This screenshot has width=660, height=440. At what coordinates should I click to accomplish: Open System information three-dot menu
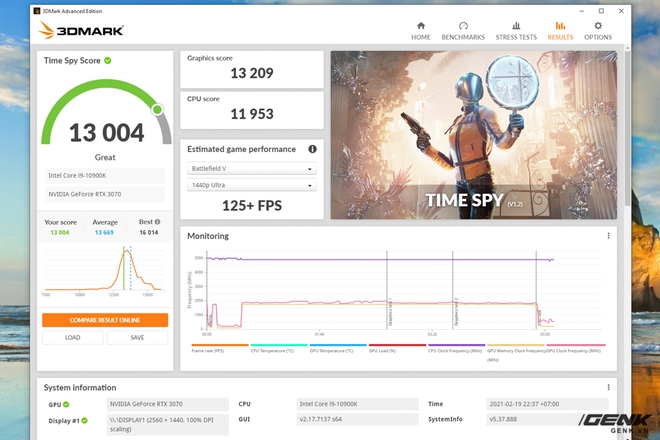(x=608, y=387)
